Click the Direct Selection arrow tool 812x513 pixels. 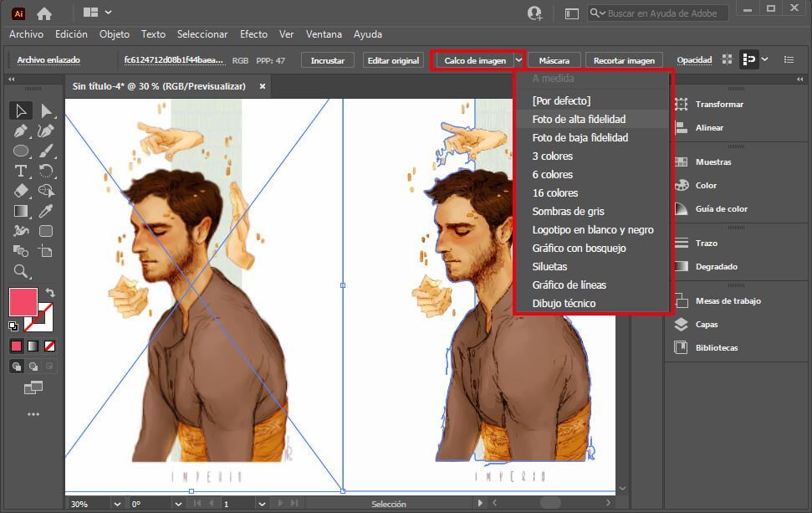click(x=47, y=110)
